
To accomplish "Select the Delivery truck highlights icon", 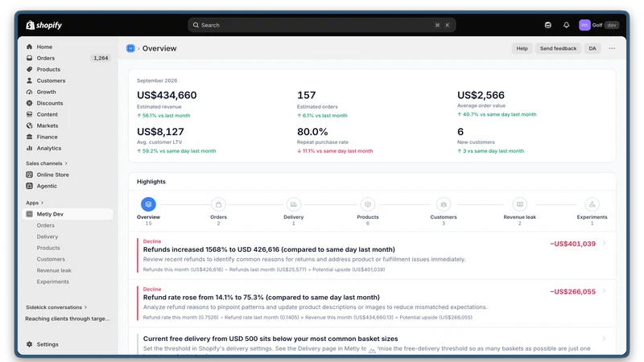I will pyautogui.click(x=294, y=204).
